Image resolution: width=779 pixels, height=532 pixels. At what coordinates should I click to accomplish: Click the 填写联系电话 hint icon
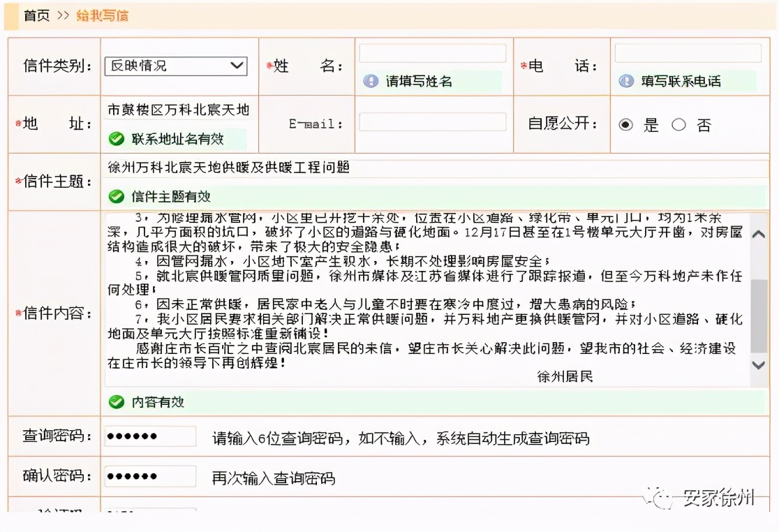626,81
